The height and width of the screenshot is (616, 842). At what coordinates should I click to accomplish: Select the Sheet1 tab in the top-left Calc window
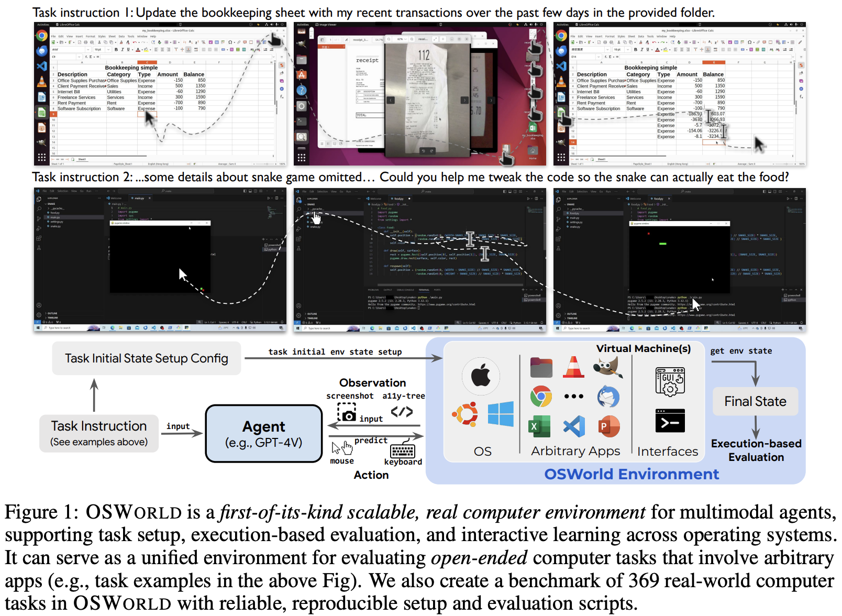coord(82,159)
